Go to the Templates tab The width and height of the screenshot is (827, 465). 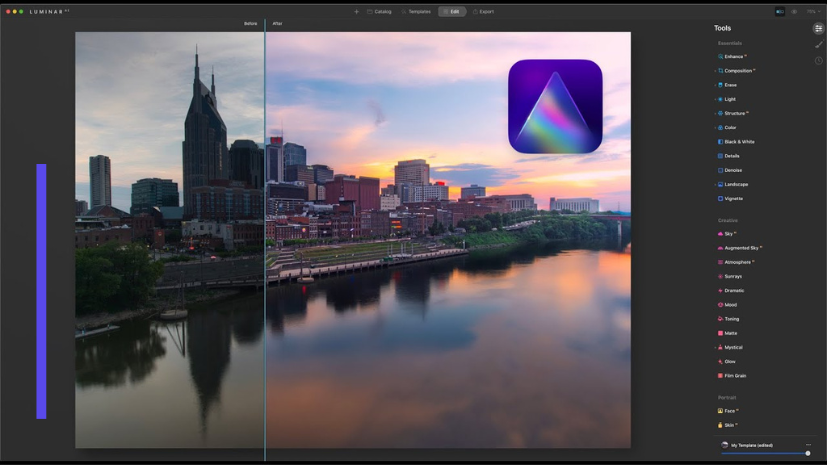(x=416, y=12)
